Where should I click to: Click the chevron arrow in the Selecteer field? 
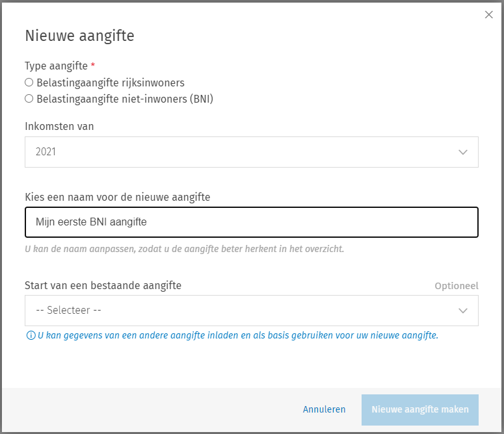[x=463, y=311]
